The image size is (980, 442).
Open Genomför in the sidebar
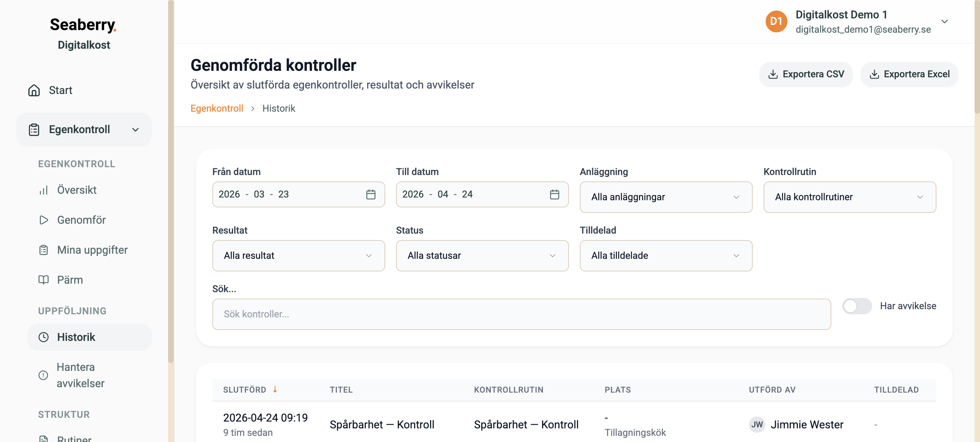click(89, 220)
